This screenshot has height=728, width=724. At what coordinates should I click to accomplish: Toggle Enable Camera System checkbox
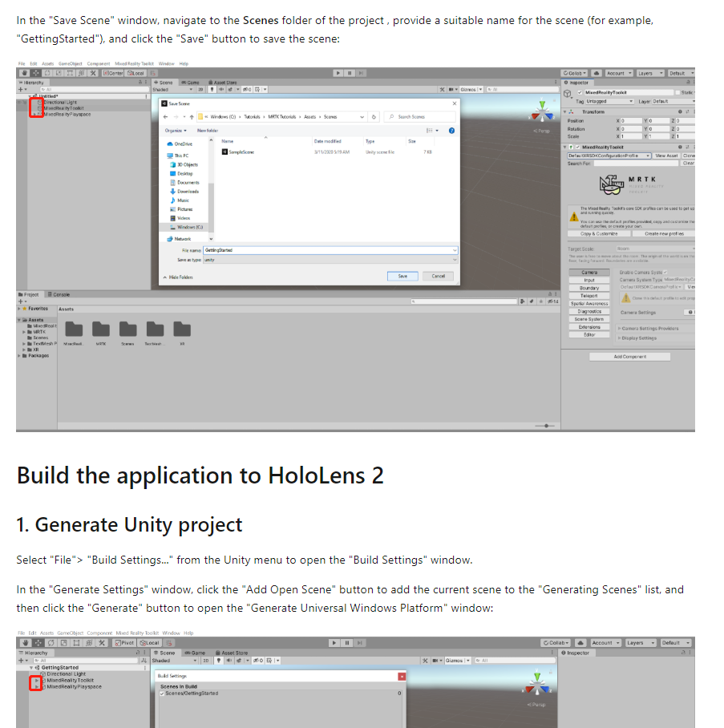[665, 272]
